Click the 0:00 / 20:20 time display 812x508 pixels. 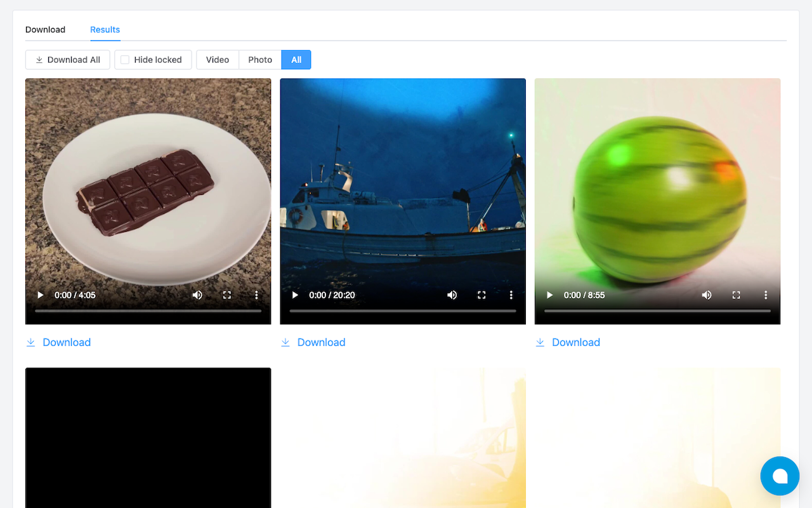click(332, 295)
